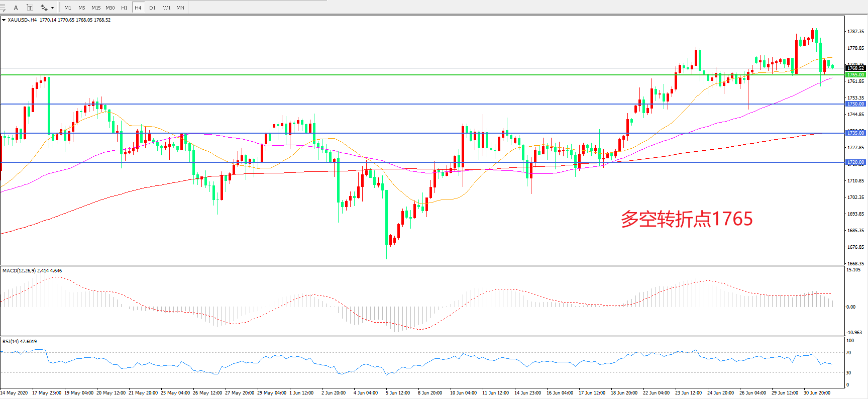This screenshot has width=868, height=399.
Task: Change chart to W1 weekly timeframe
Action: [167, 8]
